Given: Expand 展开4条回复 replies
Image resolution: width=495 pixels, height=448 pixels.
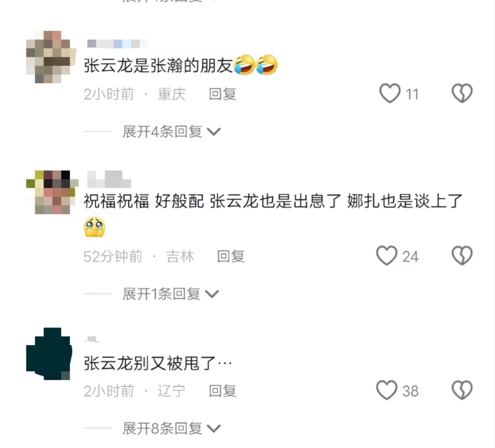Looking at the screenshot, I should 172,132.
